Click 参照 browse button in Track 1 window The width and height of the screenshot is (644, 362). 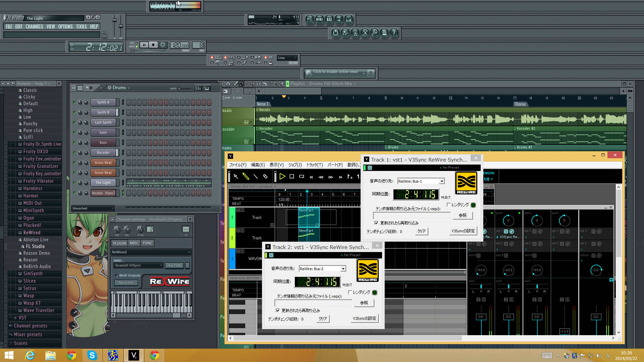pyautogui.click(x=463, y=215)
